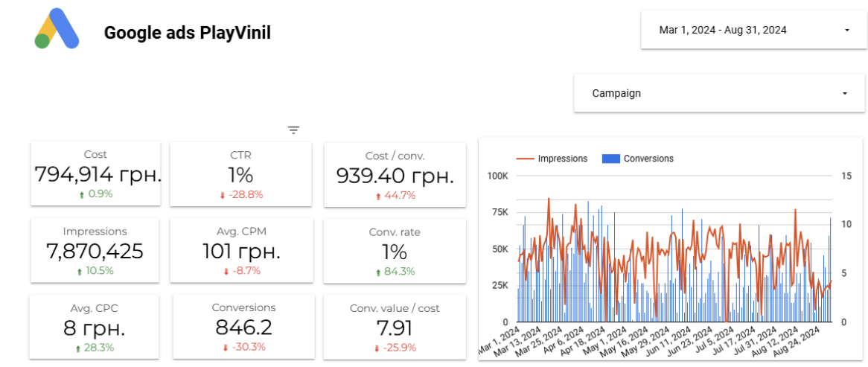The width and height of the screenshot is (868, 367).
Task: Select the Cost scorecard value 794,914 грн.
Action: [x=98, y=174]
